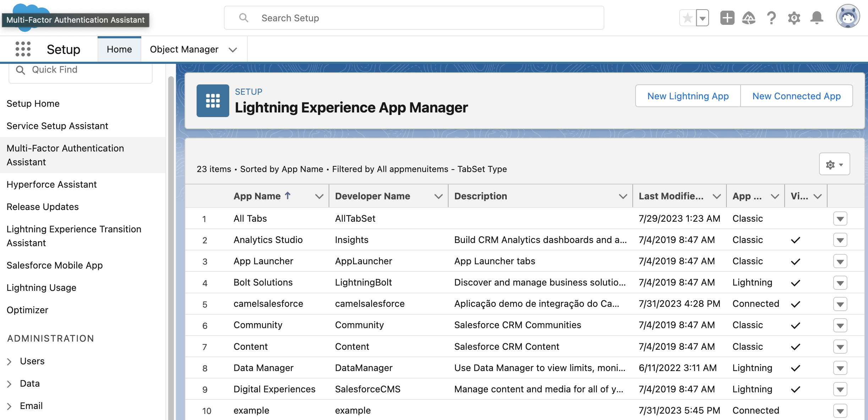868x420 pixels.
Task: Expand the Users tree section
Action: click(x=10, y=361)
